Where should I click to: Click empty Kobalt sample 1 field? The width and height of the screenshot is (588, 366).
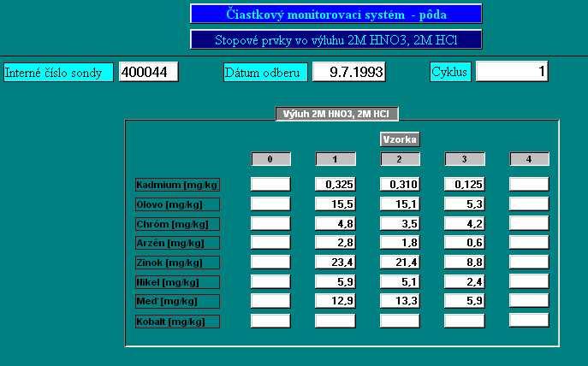(336, 321)
